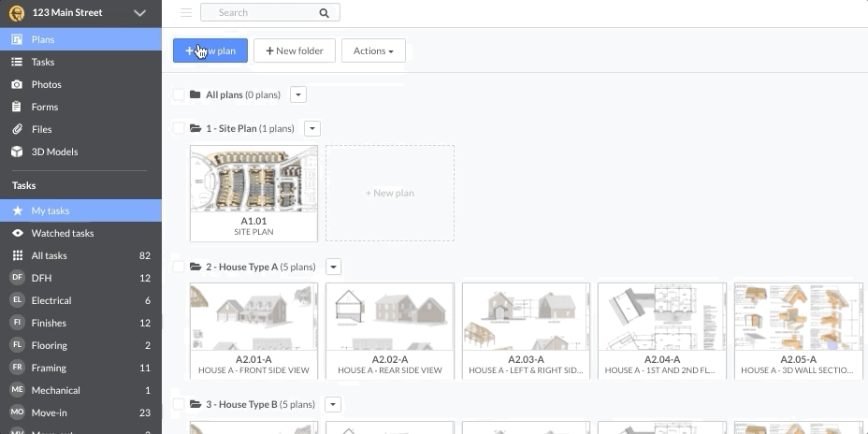This screenshot has width=868, height=434.
Task: Click the Mechanical category label
Action: click(x=56, y=390)
